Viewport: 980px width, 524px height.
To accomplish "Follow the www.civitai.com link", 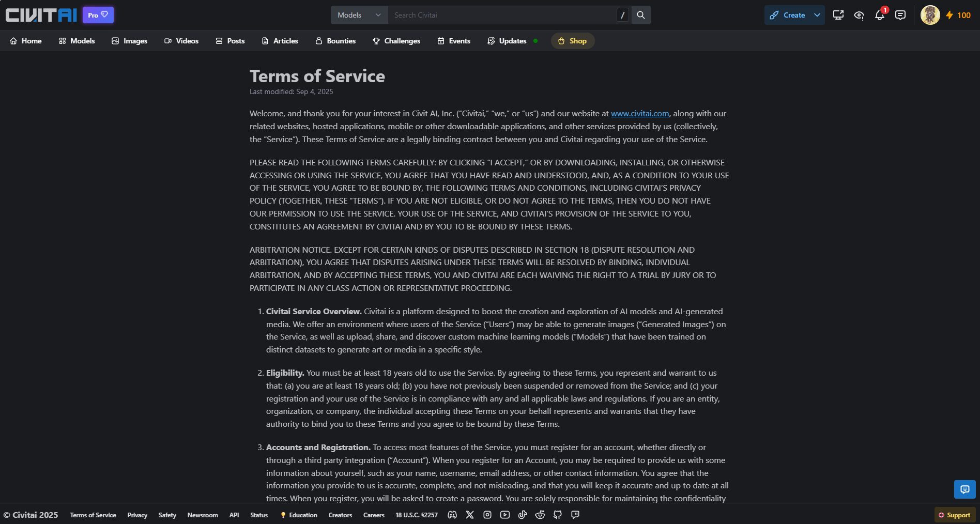I will pyautogui.click(x=640, y=113).
